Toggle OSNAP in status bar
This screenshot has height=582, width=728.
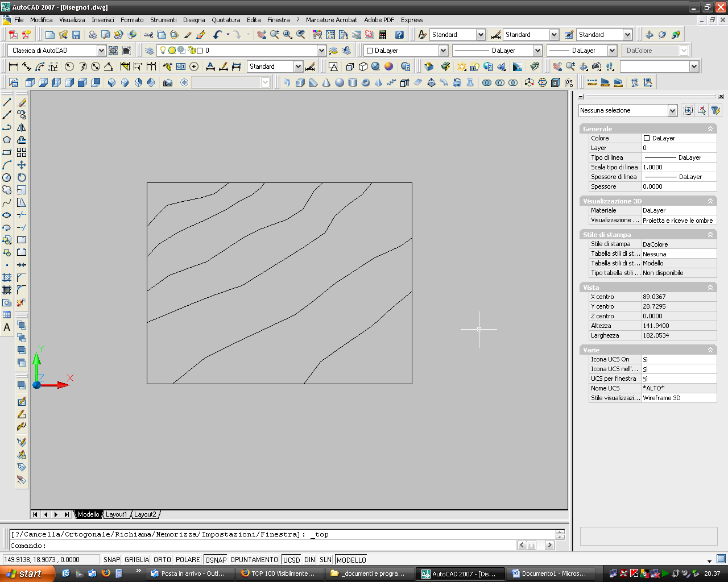[x=216, y=560]
